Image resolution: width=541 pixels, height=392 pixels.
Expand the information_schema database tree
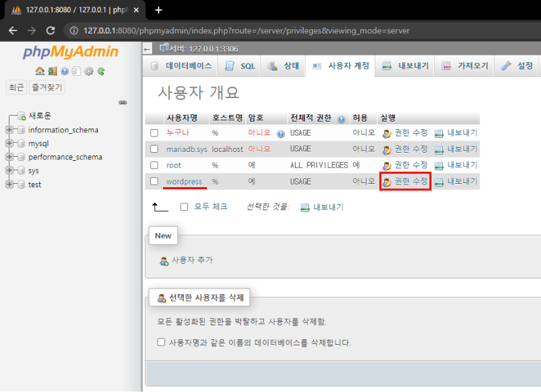point(9,130)
